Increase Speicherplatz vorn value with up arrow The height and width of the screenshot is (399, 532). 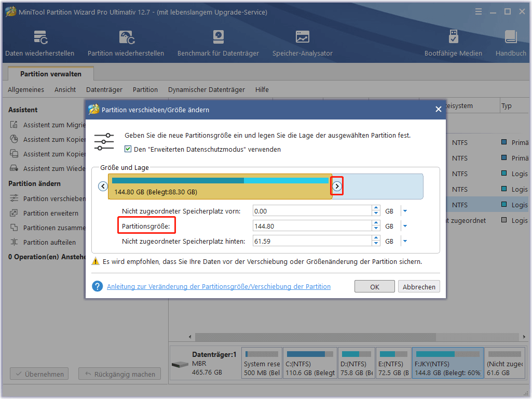click(x=376, y=208)
